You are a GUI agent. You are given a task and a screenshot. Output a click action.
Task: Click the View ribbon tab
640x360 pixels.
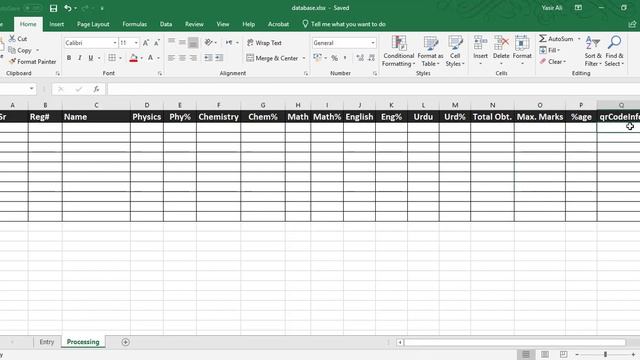pos(223,24)
